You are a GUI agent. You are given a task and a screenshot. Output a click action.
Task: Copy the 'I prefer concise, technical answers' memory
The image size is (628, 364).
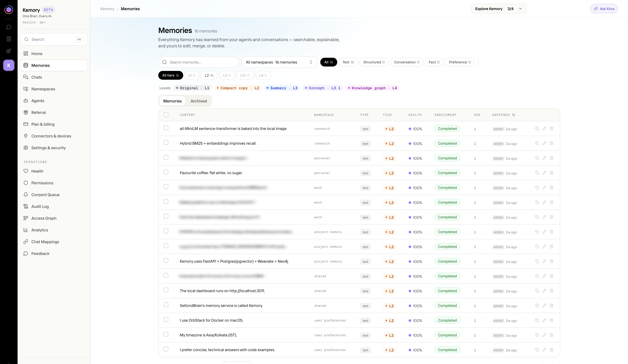click(x=537, y=350)
